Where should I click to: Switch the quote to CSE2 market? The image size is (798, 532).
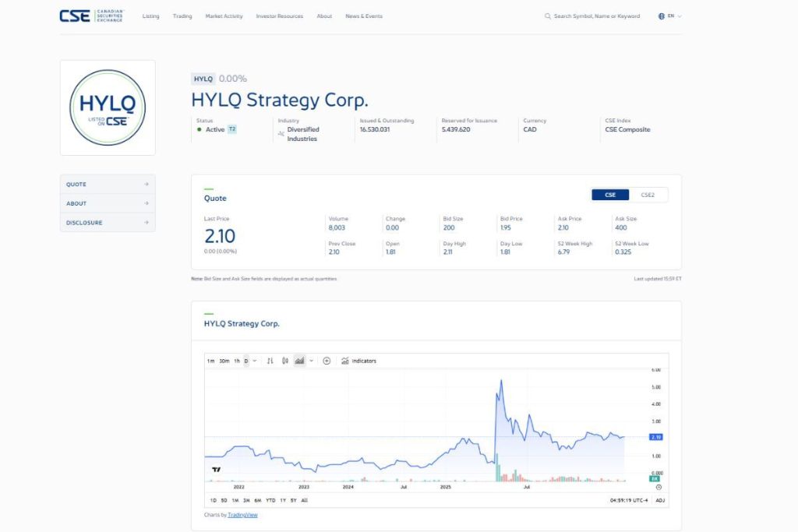coord(648,195)
